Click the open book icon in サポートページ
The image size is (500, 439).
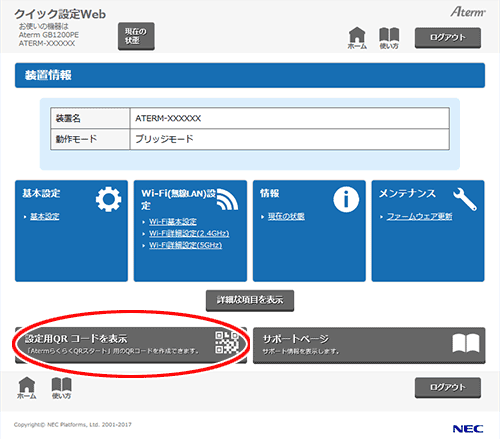point(466,343)
